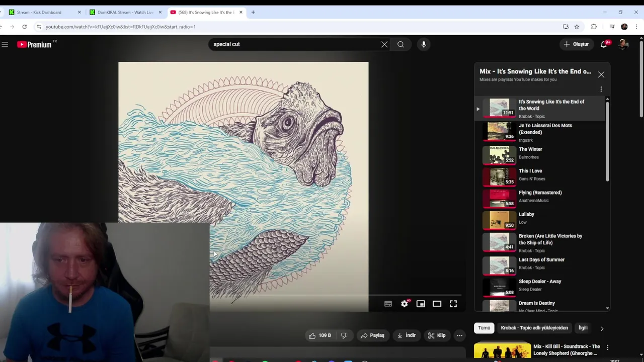Image resolution: width=644 pixels, height=362 pixels.
Task: Bookmark this page with the star
Action: [577, 27]
